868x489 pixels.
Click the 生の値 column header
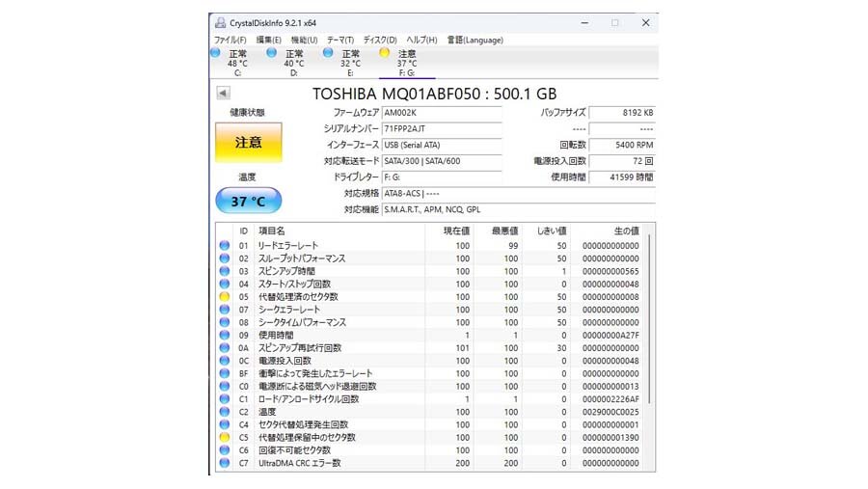[x=607, y=231]
